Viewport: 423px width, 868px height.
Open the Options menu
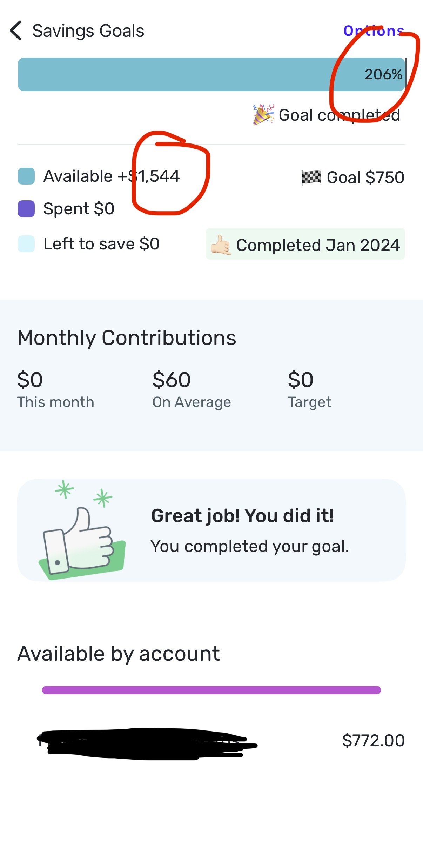coord(373,31)
